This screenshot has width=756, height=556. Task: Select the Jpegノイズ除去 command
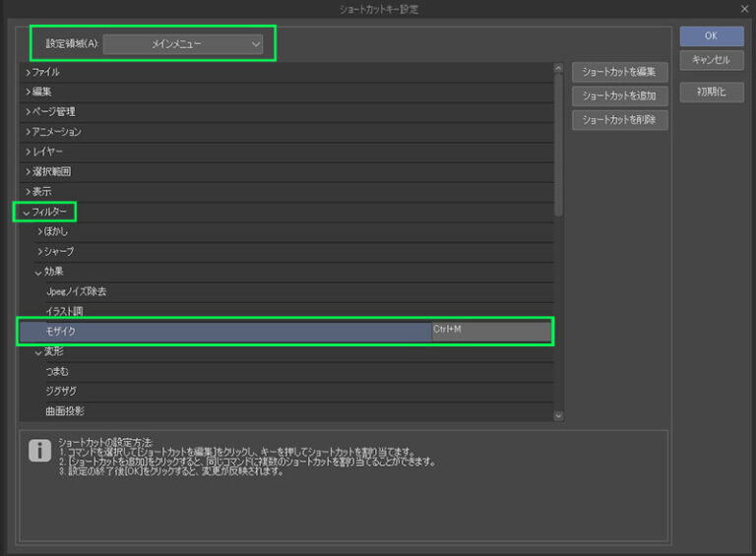pyautogui.click(x=75, y=291)
